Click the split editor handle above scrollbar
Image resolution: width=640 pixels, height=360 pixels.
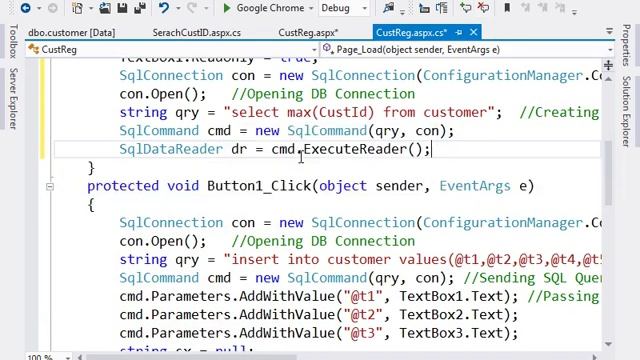point(608,65)
